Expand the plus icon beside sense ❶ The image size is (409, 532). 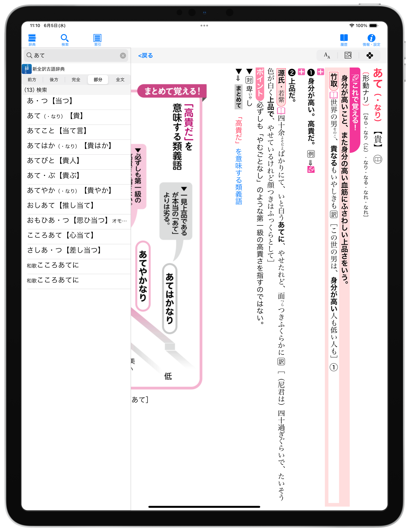(321, 72)
